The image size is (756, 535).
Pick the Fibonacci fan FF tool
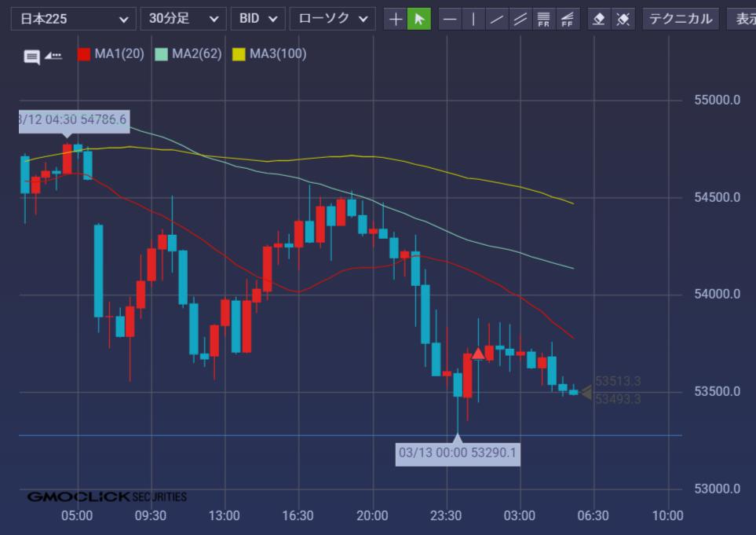[x=566, y=19]
